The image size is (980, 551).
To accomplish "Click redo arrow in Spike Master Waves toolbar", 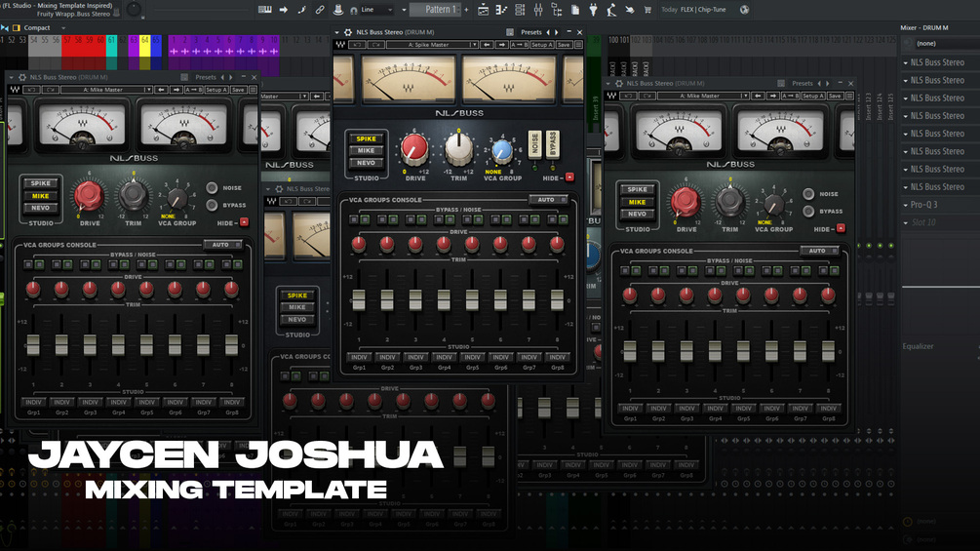I will [x=376, y=45].
